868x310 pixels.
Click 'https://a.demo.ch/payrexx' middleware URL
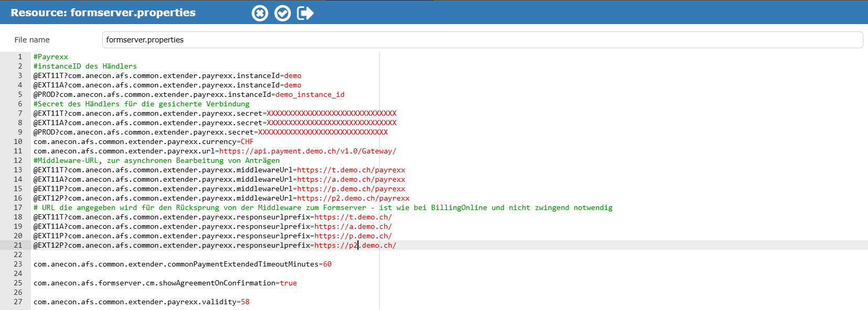[351, 179]
